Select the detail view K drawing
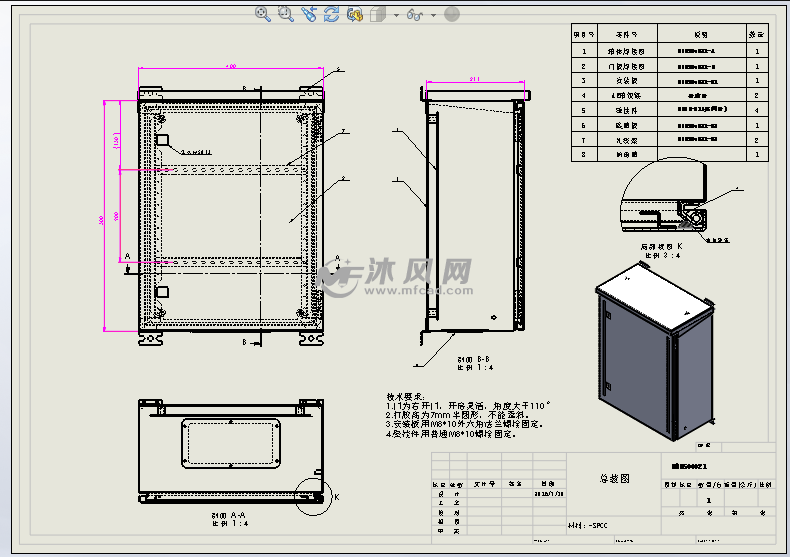Screen dimensions: 790x557 tap(665, 196)
